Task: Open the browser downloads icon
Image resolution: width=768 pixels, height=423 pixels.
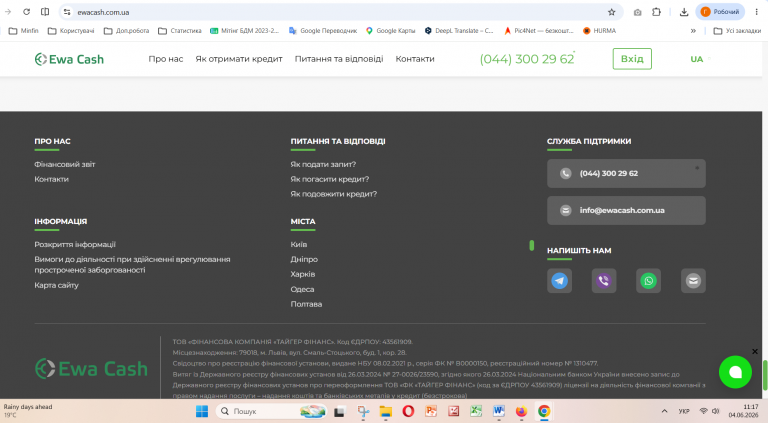Action: [x=684, y=12]
